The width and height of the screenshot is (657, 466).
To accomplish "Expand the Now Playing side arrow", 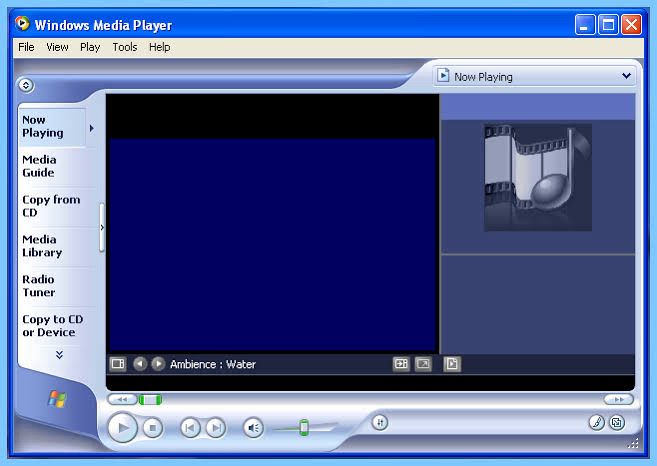I will [x=92, y=128].
